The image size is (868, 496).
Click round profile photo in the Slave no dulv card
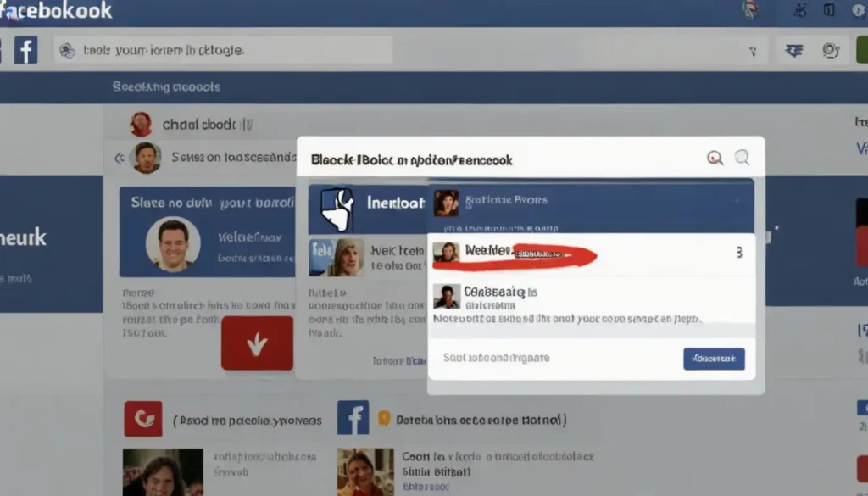(173, 243)
